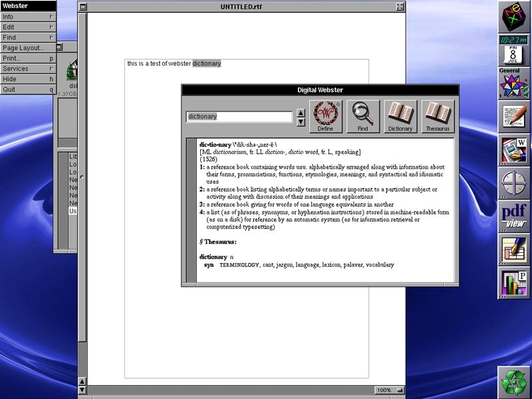Image resolution: width=532 pixels, height=399 pixels.
Task: Launch the pdf view dock application
Action: (513, 217)
